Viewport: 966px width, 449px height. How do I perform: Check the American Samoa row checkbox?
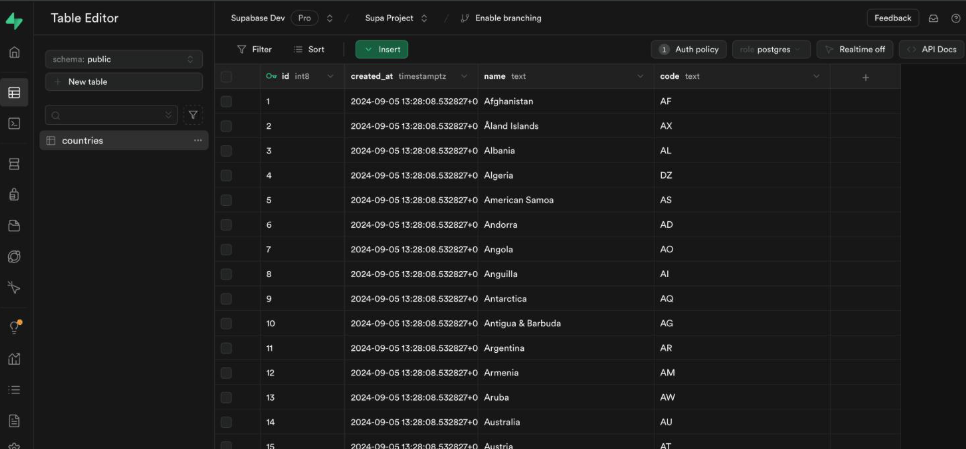click(226, 200)
